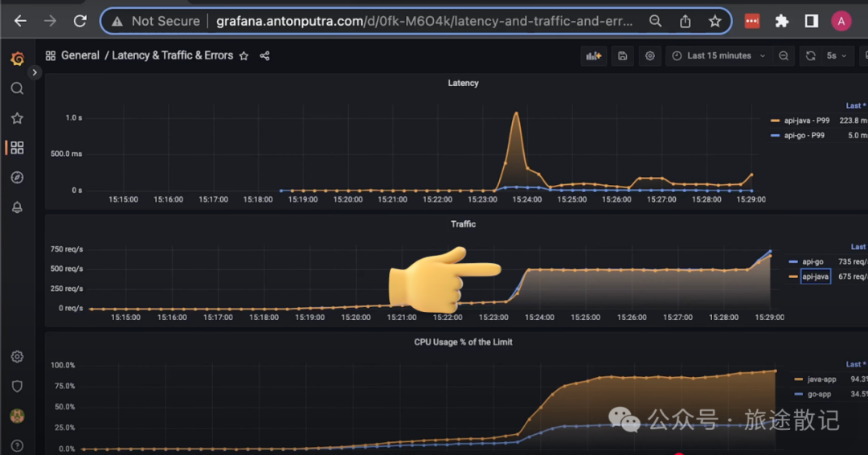
Task: Select the 675 req/s value for api-java
Action: (853, 277)
